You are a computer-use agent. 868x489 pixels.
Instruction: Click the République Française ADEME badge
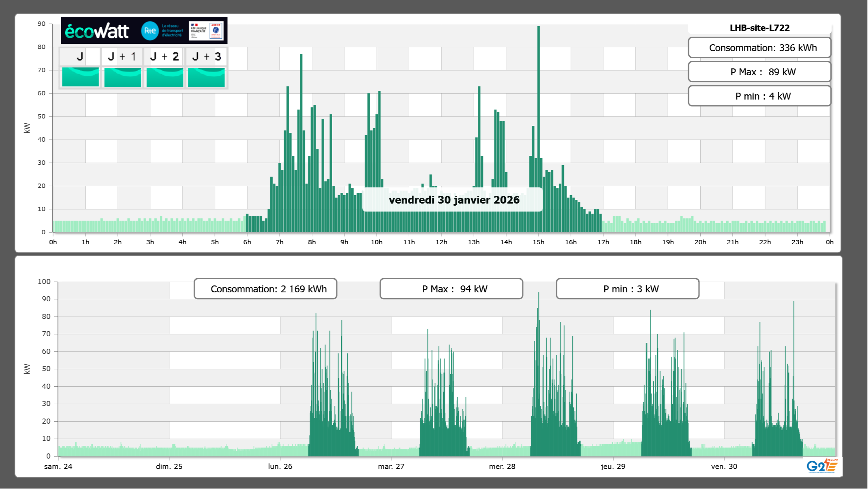[207, 31]
